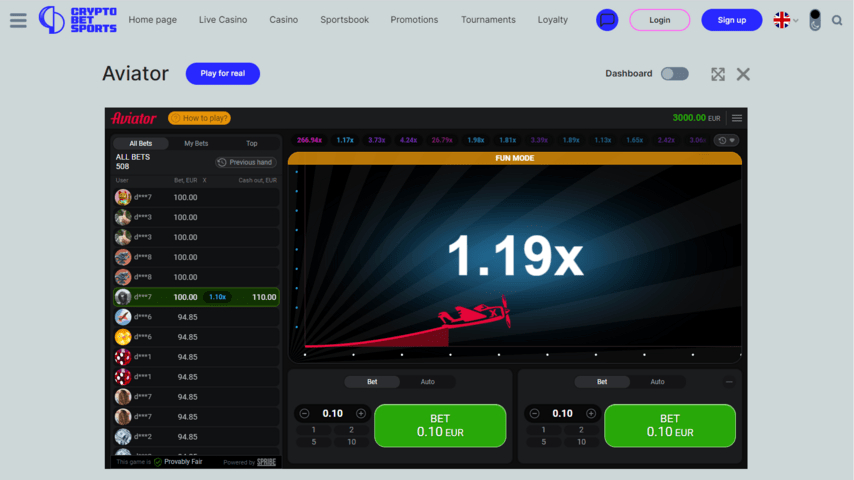Open the site search magnifier

click(x=837, y=21)
